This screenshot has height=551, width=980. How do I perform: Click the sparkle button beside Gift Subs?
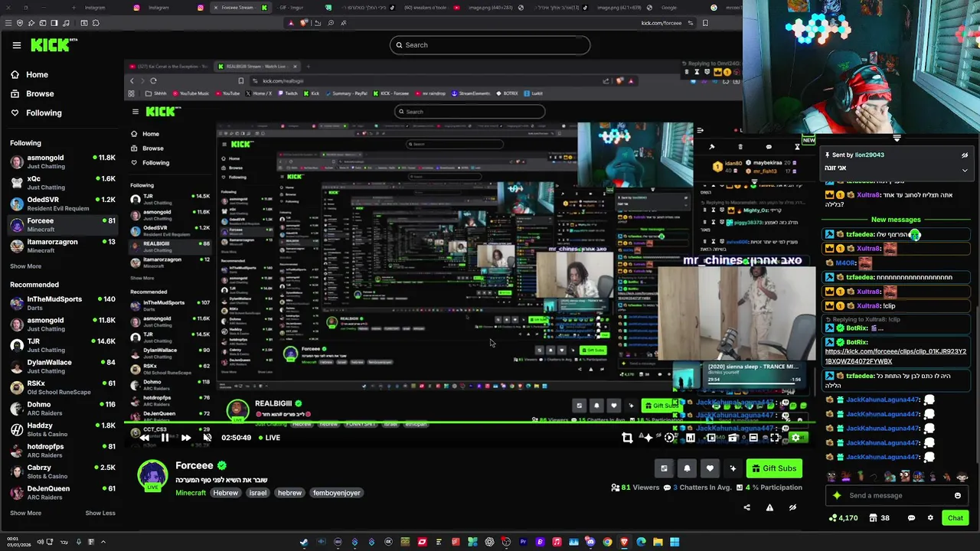pos(733,468)
